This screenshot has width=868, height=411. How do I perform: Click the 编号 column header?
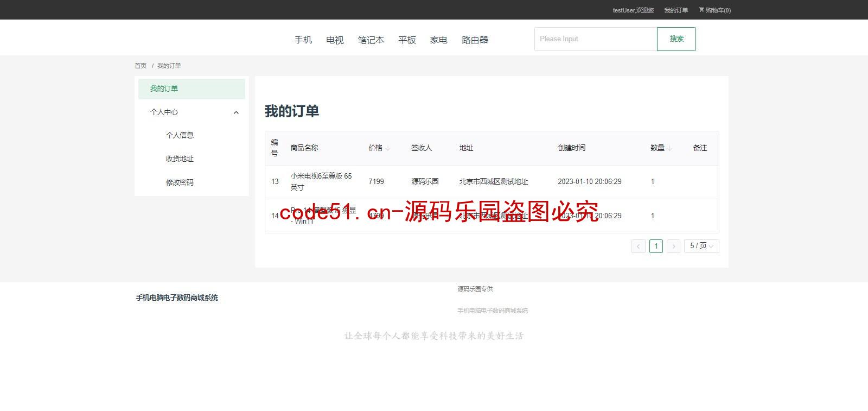point(275,148)
